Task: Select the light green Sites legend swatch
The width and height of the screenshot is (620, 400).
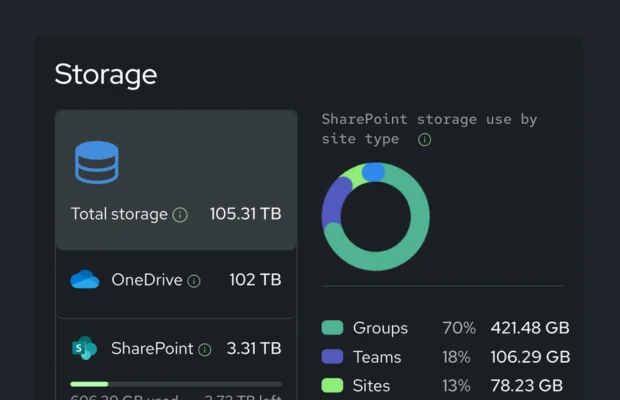Action: tap(332, 385)
